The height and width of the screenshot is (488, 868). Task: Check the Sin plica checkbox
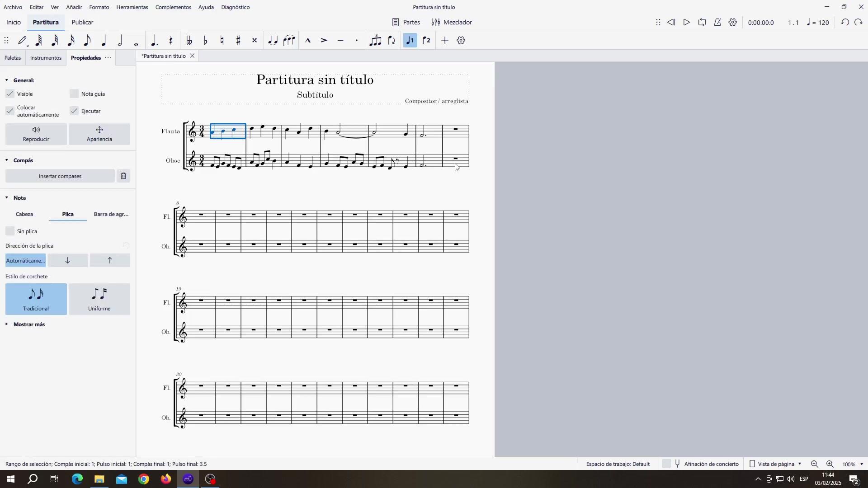coord(10,231)
